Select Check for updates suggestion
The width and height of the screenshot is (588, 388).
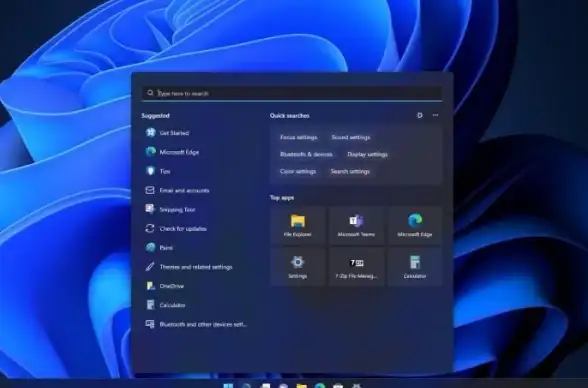(176, 228)
